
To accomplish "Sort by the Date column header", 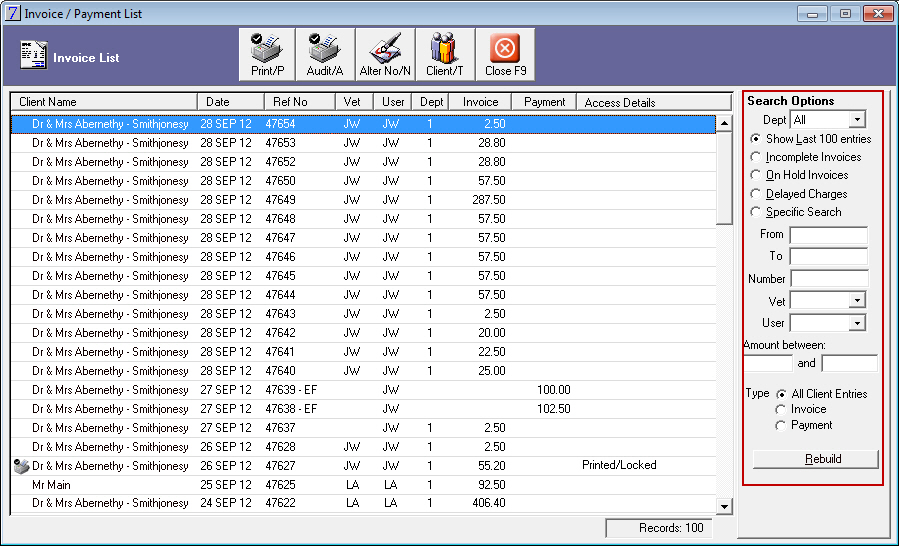I will tap(231, 102).
